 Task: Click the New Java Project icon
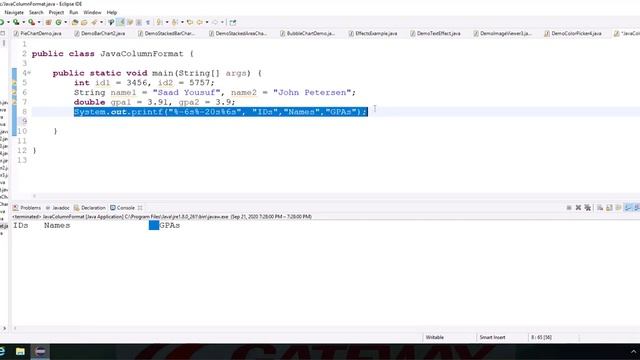click(48, 22)
